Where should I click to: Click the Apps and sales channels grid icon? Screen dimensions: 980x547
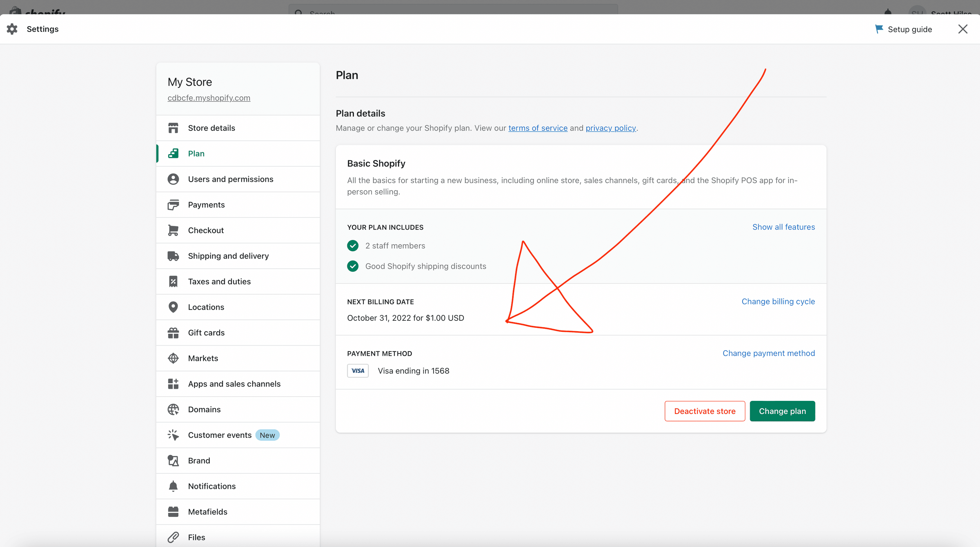pyautogui.click(x=173, y=384)
